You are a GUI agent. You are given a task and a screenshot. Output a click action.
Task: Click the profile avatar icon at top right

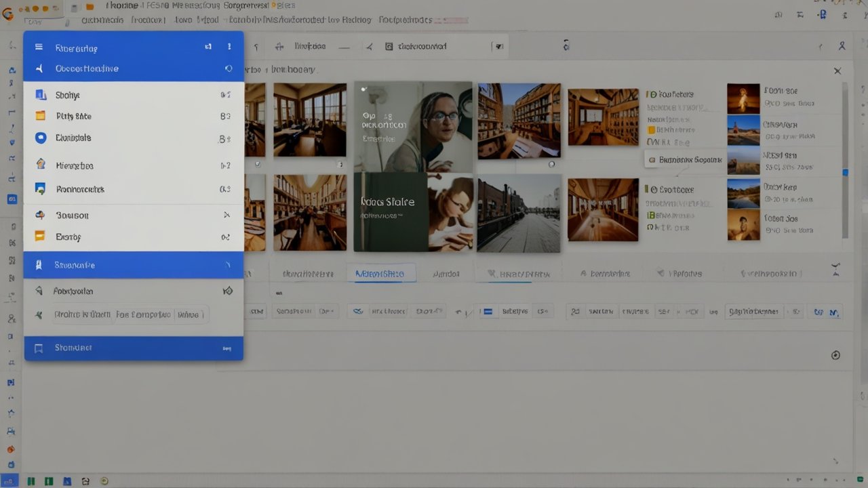(842, 45)
